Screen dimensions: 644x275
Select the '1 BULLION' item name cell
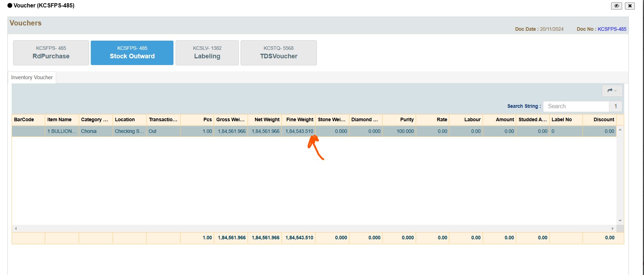click(x=62, y=131)
